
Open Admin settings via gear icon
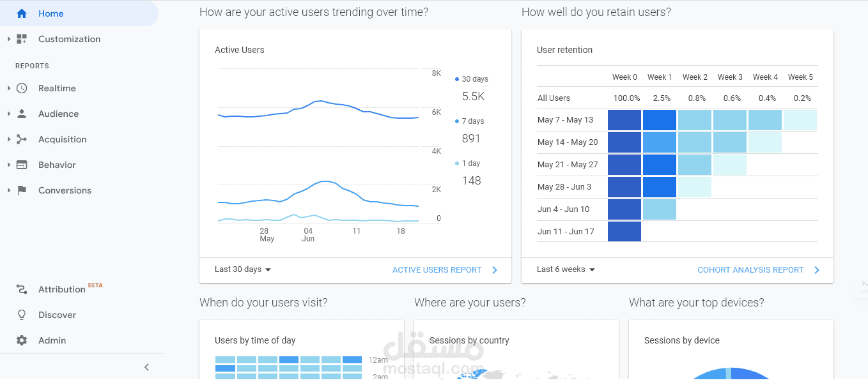click(x=22, y=340)
